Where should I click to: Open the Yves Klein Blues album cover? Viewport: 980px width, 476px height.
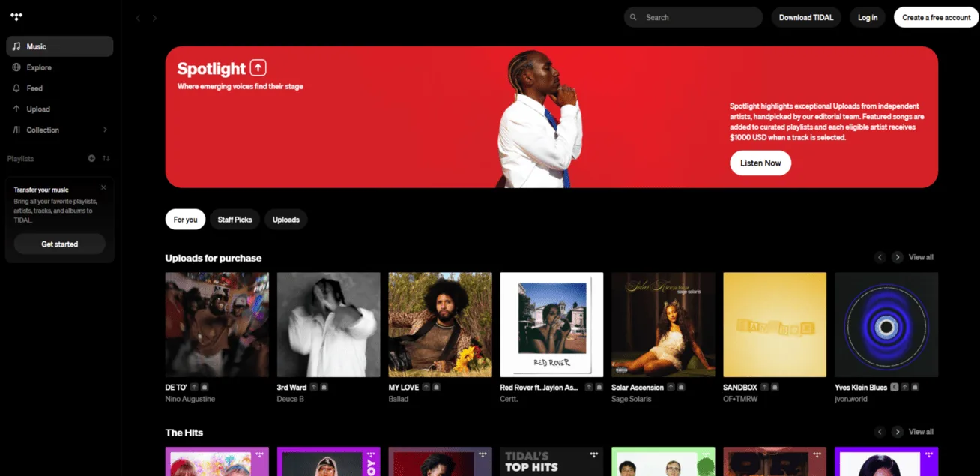tap(886, 325)
